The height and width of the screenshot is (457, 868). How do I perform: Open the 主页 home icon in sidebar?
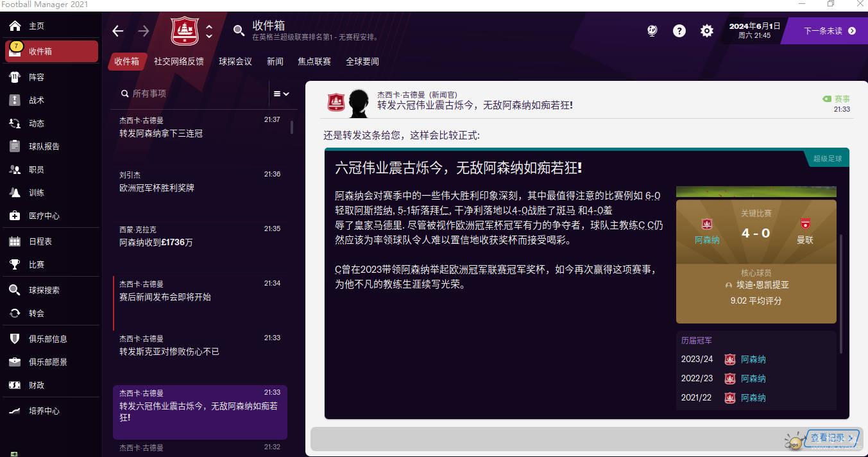(15, 26)
